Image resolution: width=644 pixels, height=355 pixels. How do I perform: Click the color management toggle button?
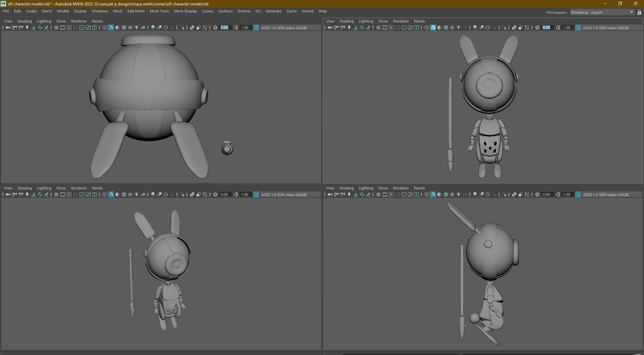pyautogui.click(x=256, y=28)
